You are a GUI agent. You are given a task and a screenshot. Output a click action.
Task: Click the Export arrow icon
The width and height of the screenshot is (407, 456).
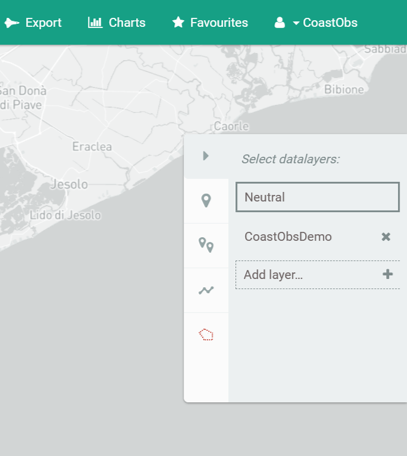12,23
